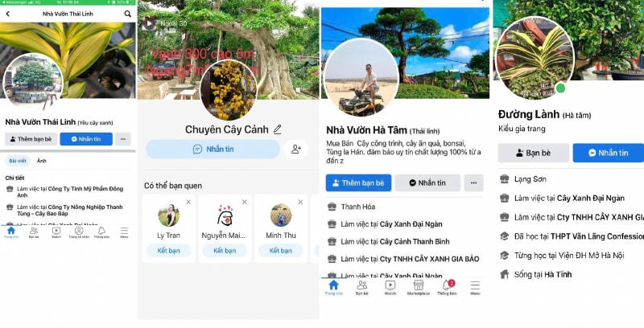Select the Bài viết tab
The width and height of the screenshot is (644, 328).
click(18, 161)
